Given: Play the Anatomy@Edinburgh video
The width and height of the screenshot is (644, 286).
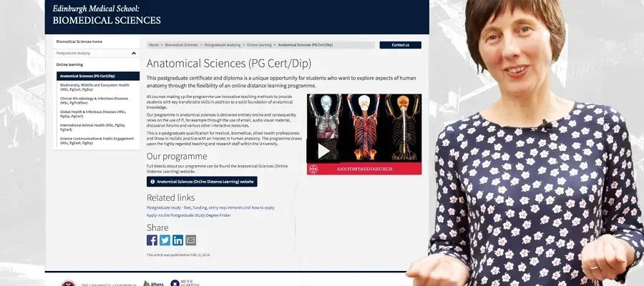Looking at the screenshot, I should tap(323, 151).
